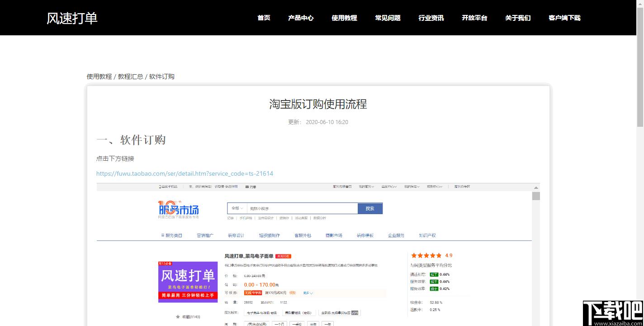
Task: Click the text 点击下方链接
Action: [115, 158]
